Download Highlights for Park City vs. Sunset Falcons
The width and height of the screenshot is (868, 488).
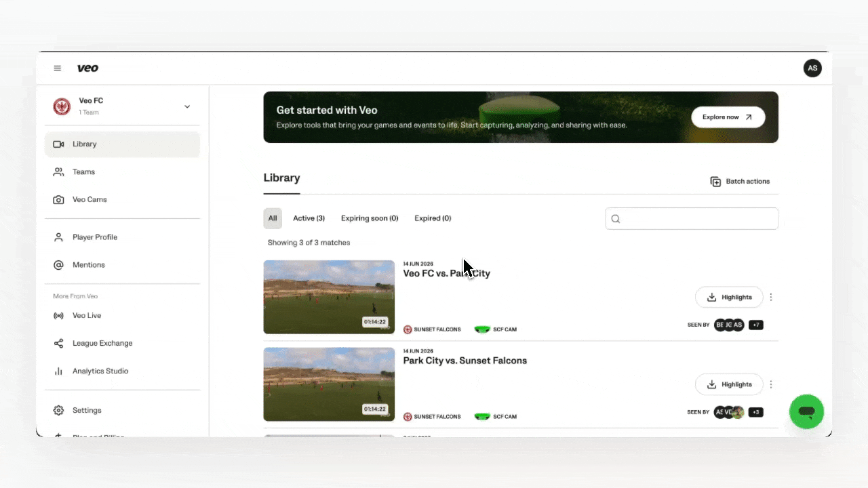(x=729, y=384)
